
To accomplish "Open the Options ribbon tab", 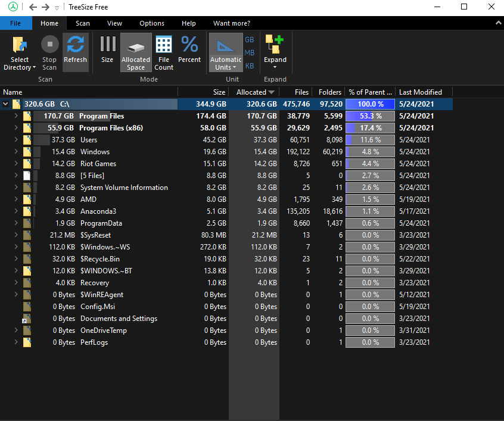I will pyautogui.click(x=152, y=23).
